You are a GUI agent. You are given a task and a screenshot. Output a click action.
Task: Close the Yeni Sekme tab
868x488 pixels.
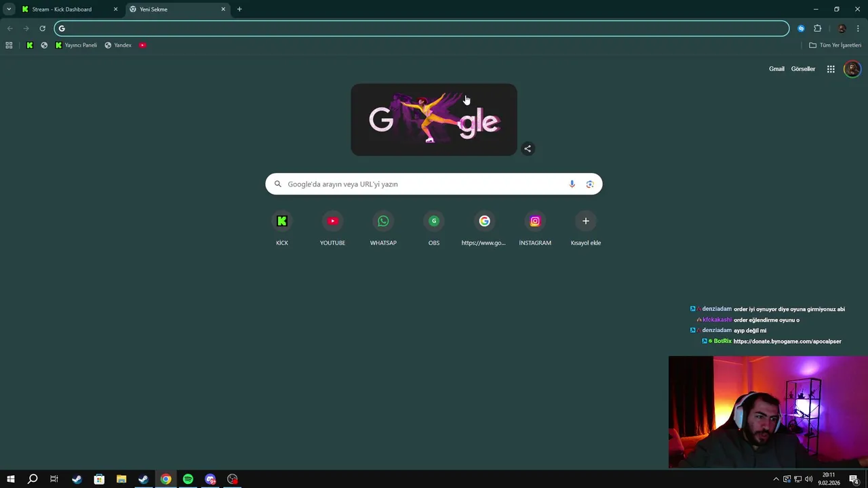coord(223,9)
